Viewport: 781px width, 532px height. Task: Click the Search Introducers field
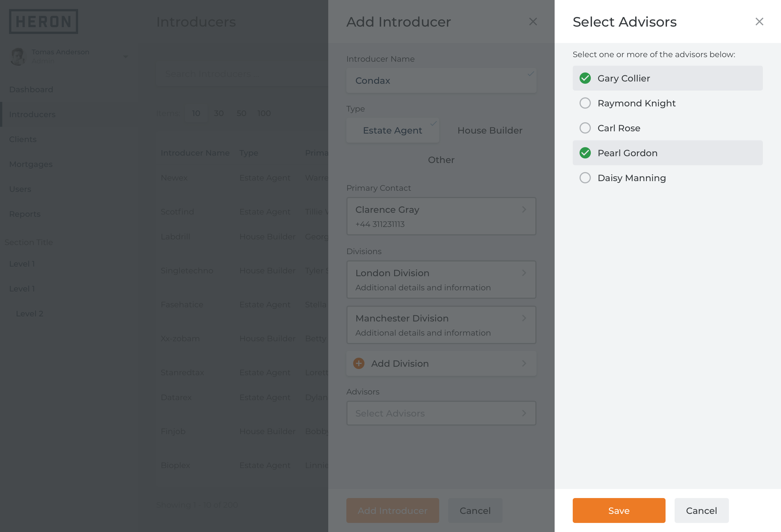pyautogui.click(x=242, y=74)
